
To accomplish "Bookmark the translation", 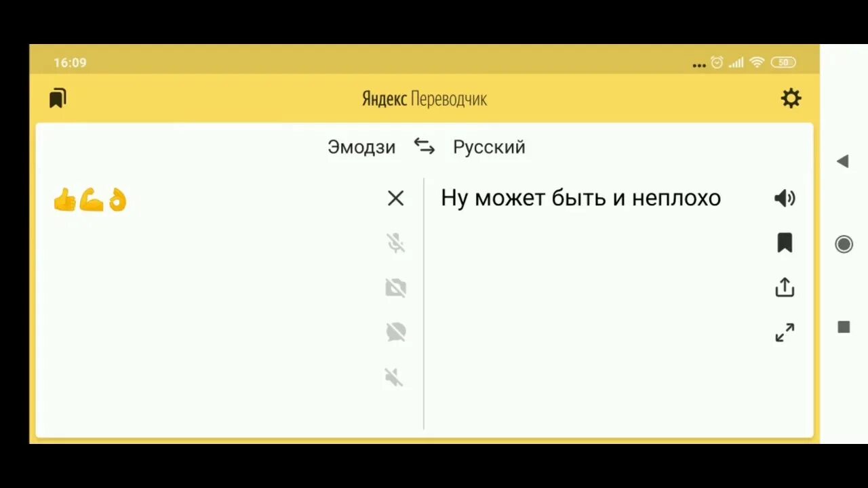I will pos(785,243).
